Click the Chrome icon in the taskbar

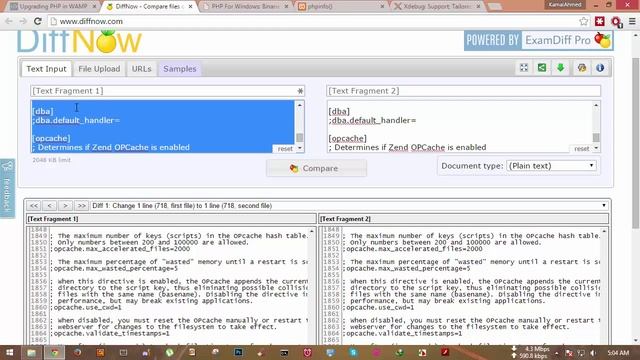pyautogui.click(x=54, y=353)
